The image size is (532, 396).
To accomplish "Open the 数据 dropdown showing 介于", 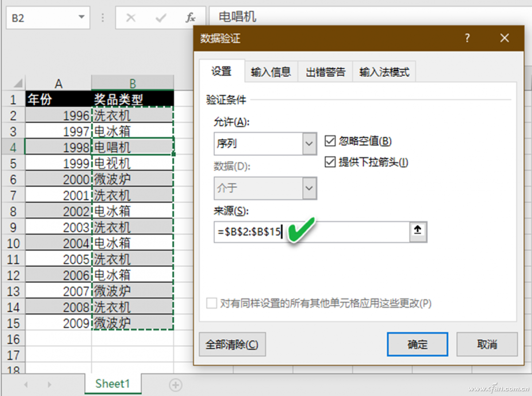I will click(x=309, y=188).
